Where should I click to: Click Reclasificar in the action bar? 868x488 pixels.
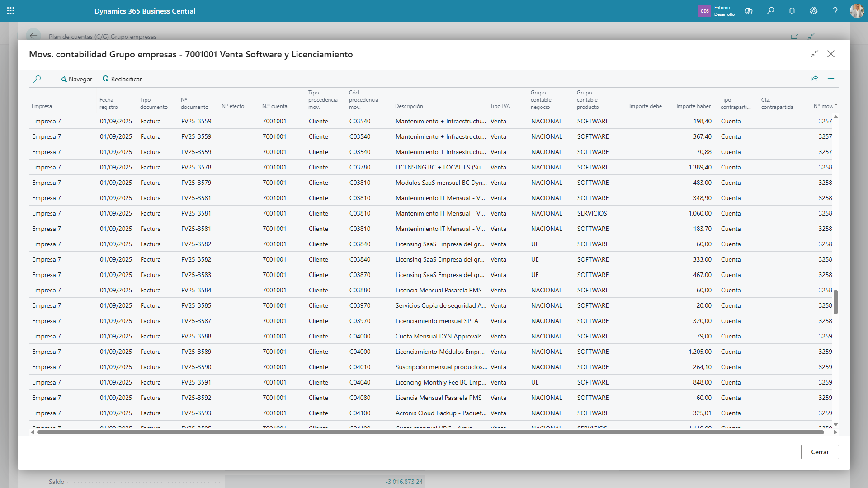coord(122,79)
